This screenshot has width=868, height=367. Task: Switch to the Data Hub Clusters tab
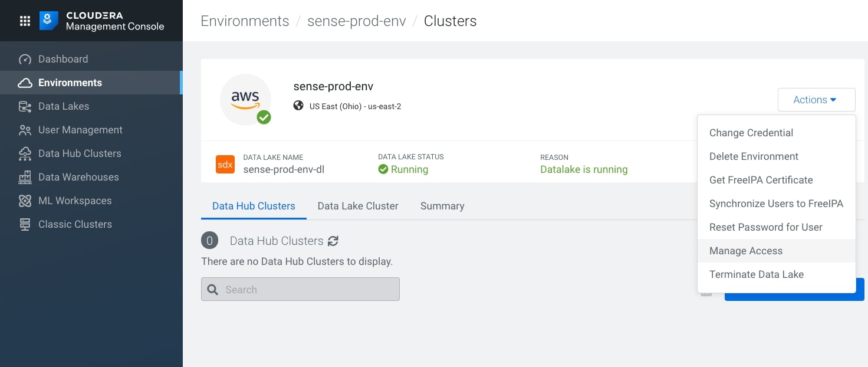[254, 206]
